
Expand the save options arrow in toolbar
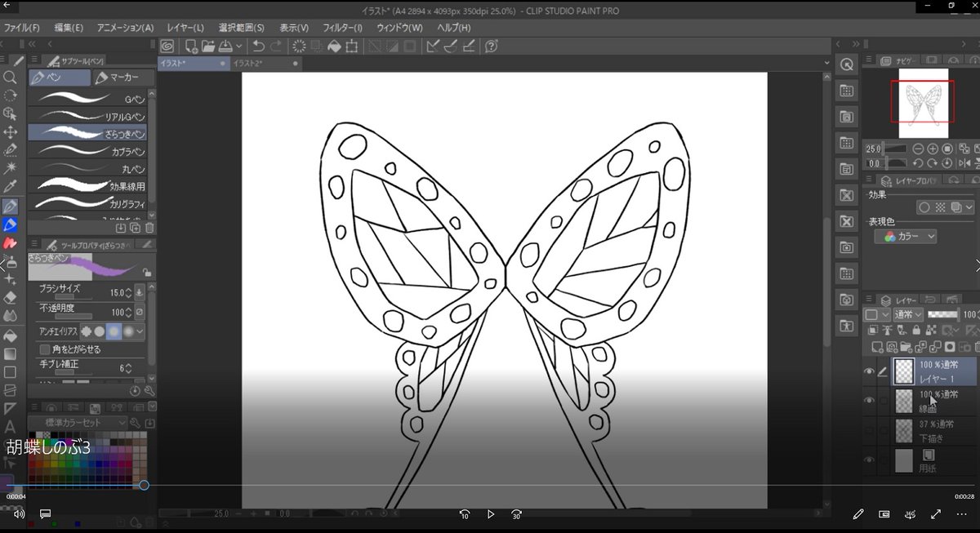(238, 46)
